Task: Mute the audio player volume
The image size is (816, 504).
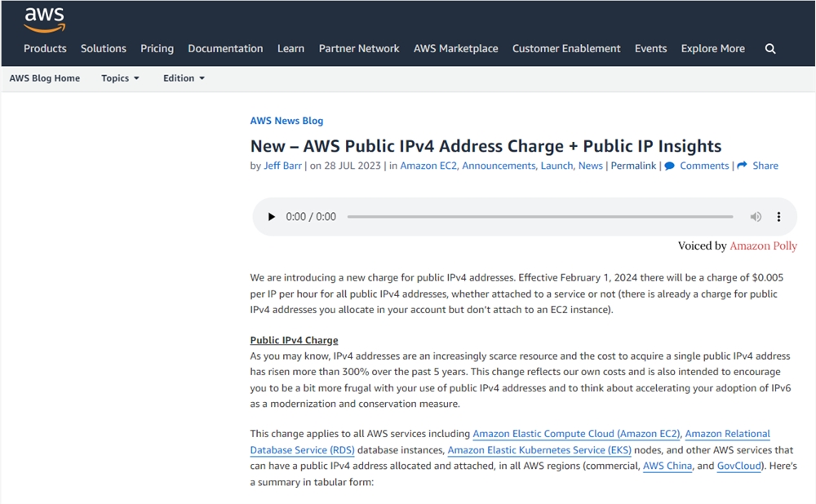Action: point(756,217)
